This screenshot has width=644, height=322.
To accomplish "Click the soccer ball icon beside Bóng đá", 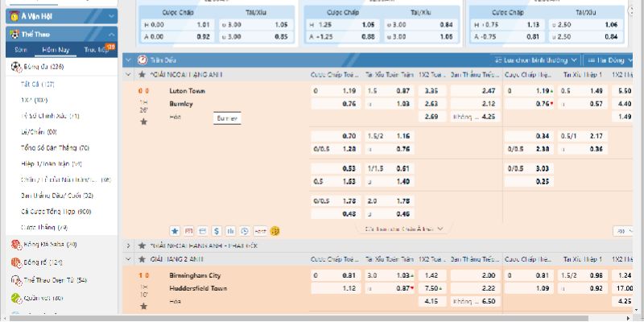I will [15, 67].
